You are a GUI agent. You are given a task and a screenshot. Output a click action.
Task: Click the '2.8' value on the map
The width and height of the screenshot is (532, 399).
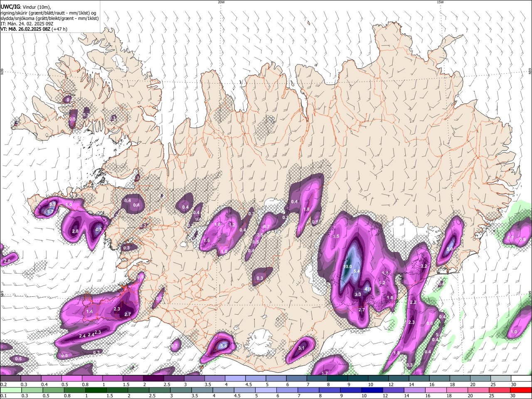pos(75,231)
